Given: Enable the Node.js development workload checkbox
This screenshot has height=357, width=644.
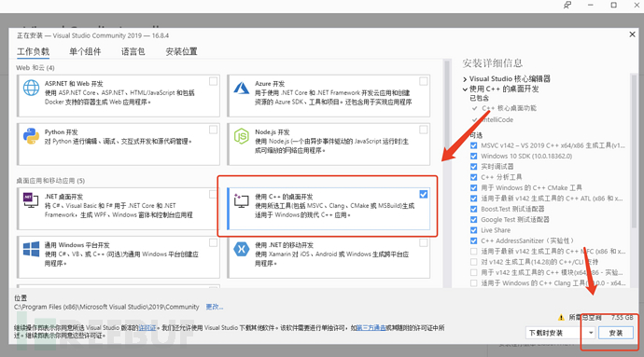Looking at the screenshot, I should [x=424, y=130].
